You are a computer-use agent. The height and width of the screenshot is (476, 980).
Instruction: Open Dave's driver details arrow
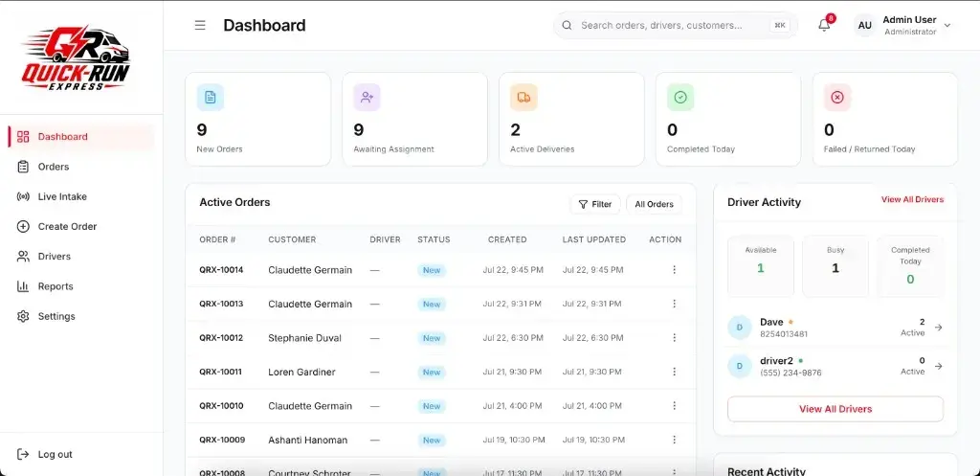tap(938, 328)
